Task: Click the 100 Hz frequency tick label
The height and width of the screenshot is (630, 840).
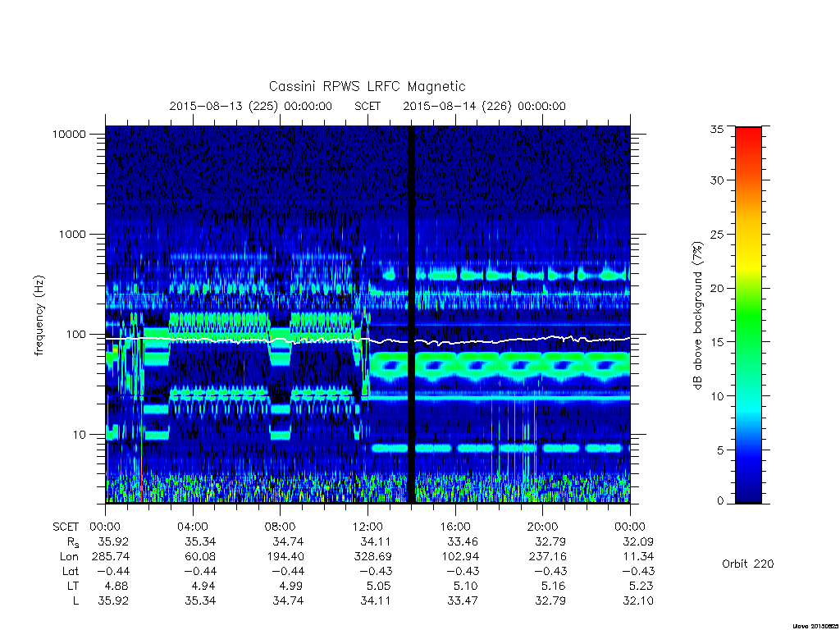Action: pos(75,335)
